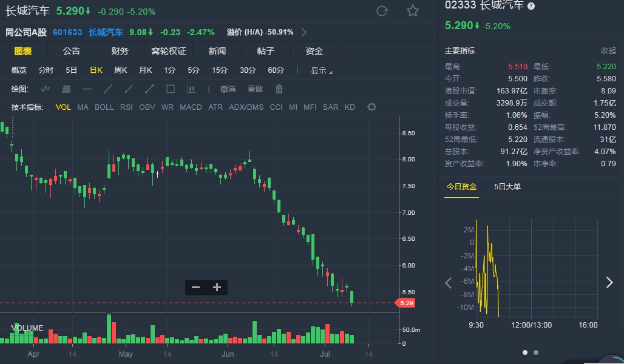Click the refresh quote icon
Viewport: 624px width, 364px height.
pyautogui.click(x=382, y=11)
